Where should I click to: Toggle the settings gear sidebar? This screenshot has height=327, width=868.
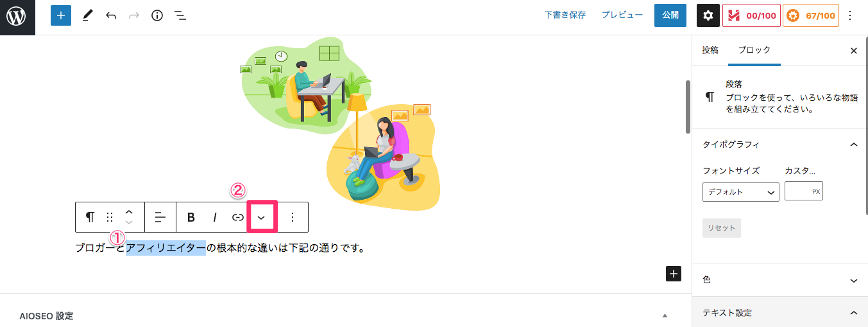click(708, 15)
